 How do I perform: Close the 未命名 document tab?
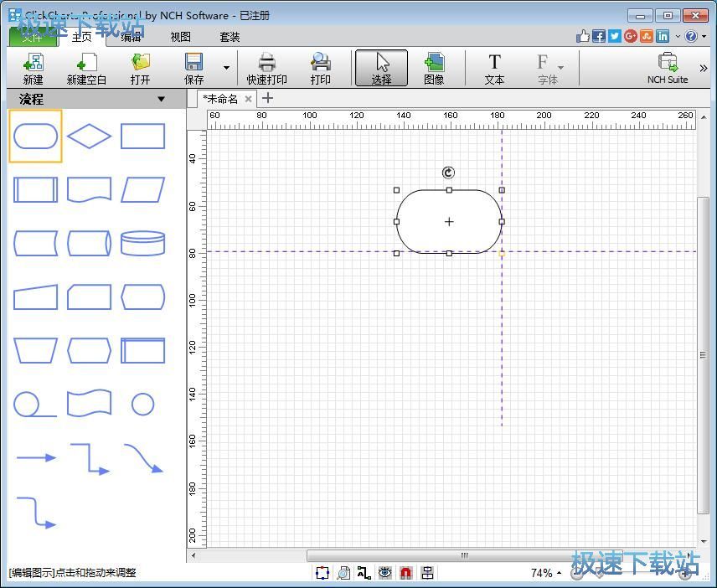pos(248,99)
